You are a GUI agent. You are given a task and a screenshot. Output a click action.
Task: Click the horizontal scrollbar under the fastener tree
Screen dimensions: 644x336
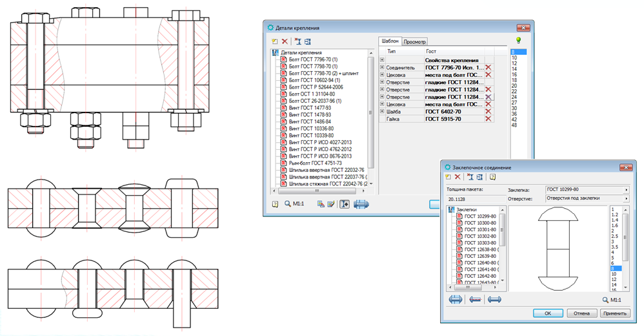tap(318, 191)
